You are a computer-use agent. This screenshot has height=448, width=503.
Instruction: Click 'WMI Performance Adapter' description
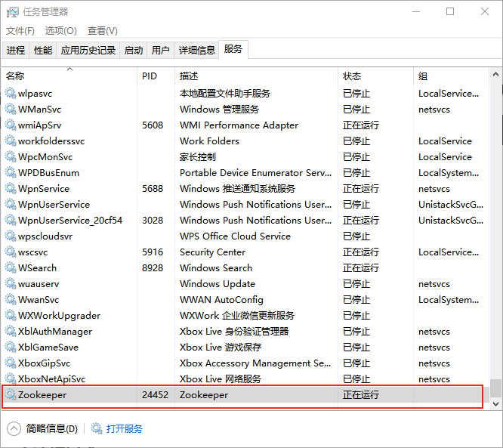point(239,125)
